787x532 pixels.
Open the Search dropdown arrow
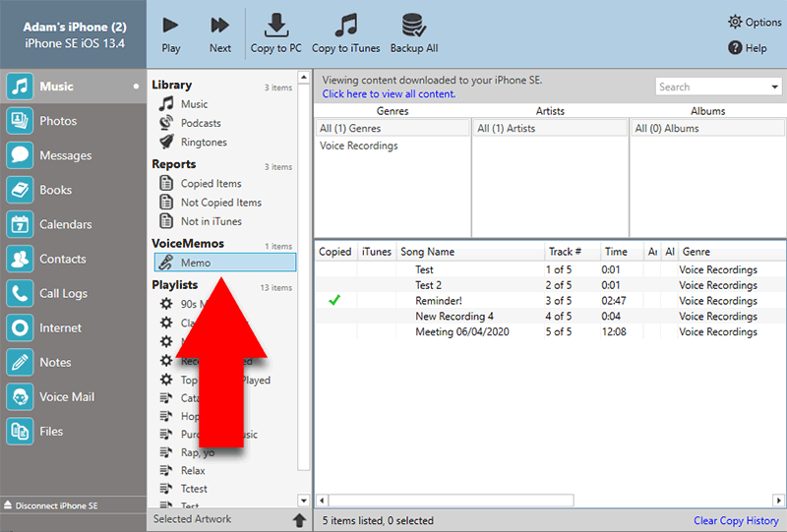pyautogui.click(x=775, y=87)
